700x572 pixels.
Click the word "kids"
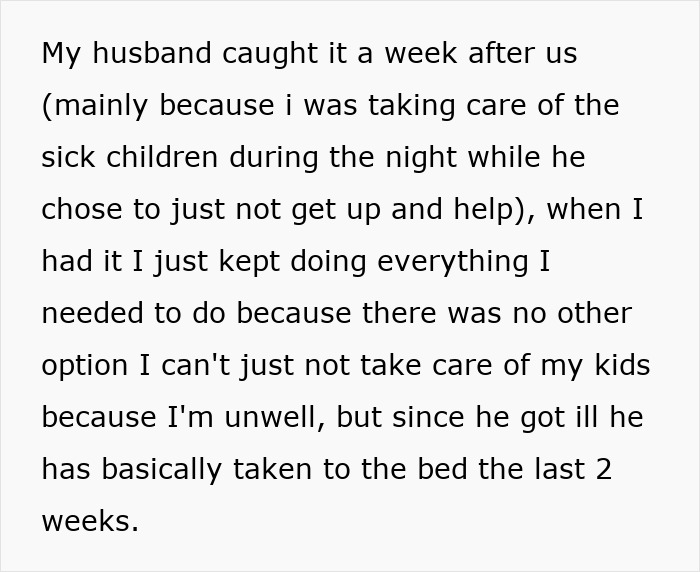tap(622, 365)
